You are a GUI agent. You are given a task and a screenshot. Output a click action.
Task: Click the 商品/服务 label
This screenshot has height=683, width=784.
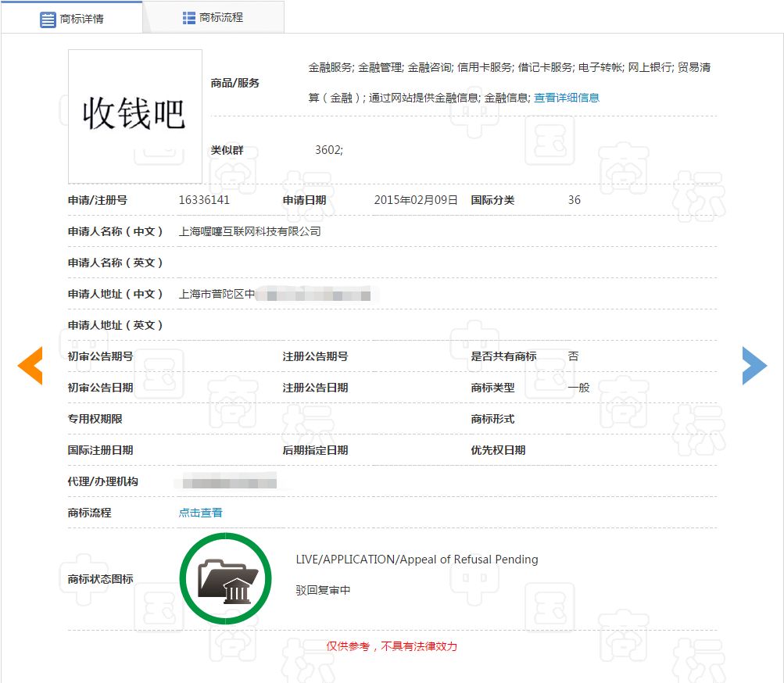click(235, 83)
